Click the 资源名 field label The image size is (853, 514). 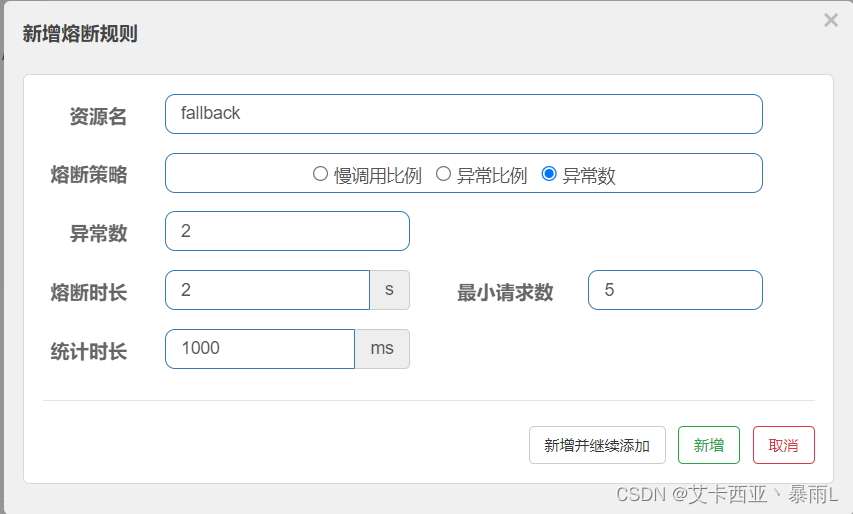(x=98, y=116)
